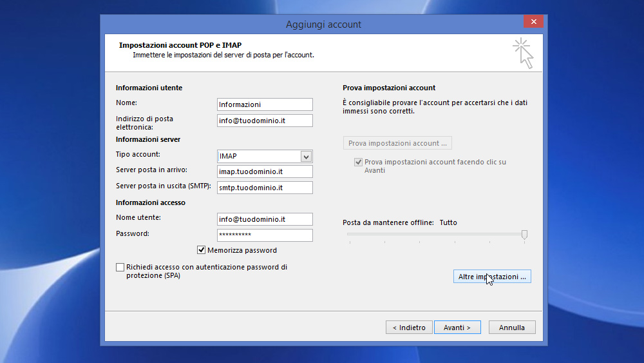Image resolution: width=644 pixels, height=363 pixels.
Task: Return to previous step with Indietro
Action: [x=409, y=328]
